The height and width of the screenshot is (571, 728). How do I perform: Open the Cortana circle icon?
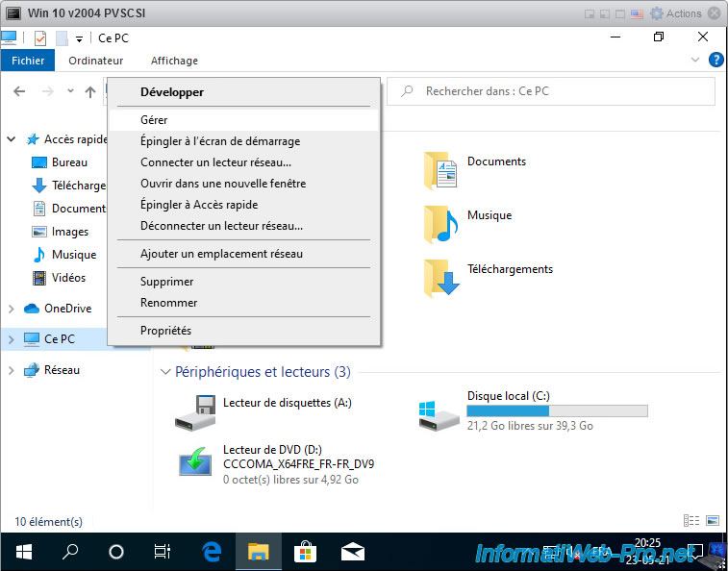coord(116,552)
